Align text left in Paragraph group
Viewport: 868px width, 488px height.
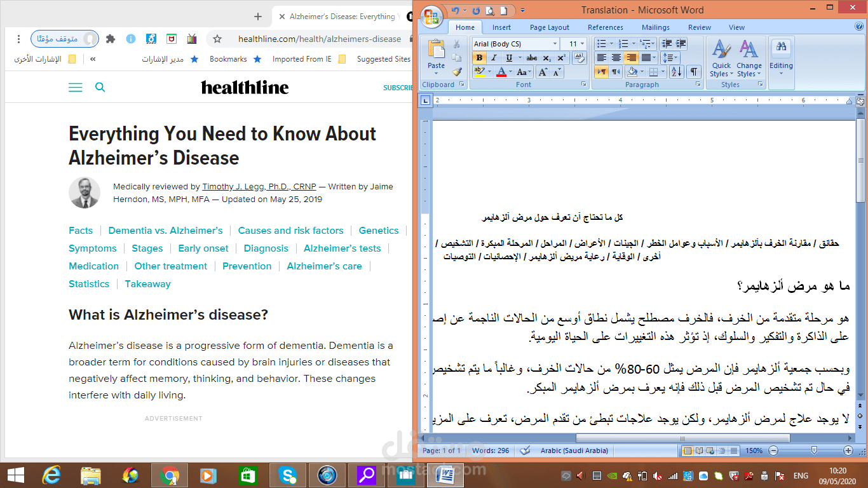(x=601, y=58)
